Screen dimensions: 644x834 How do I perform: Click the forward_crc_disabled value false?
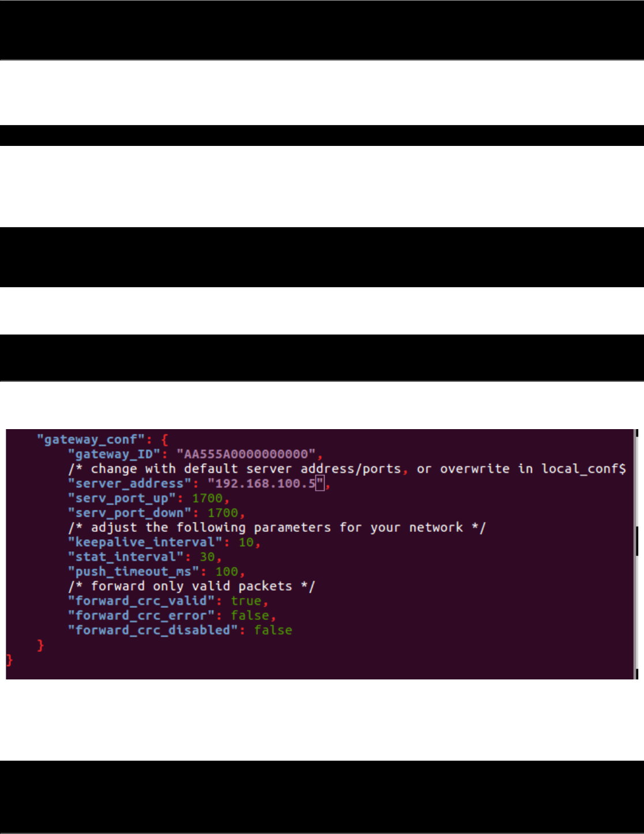click(273, 630)
